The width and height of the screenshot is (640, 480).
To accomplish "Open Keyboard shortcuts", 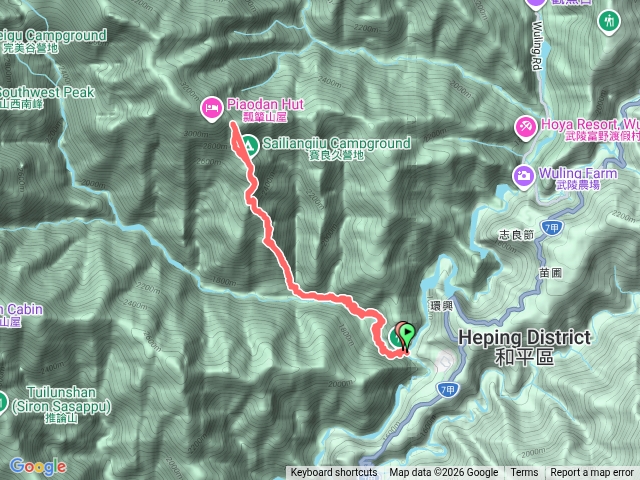I will click(333, 472).
